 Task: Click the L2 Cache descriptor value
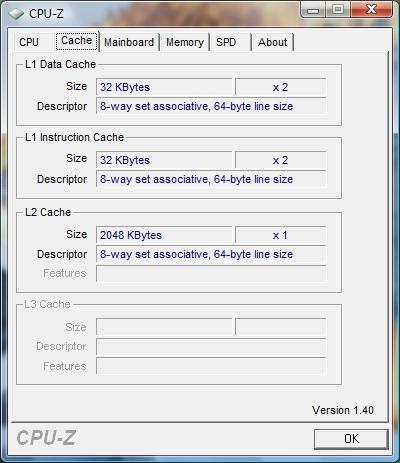[211, 254]
